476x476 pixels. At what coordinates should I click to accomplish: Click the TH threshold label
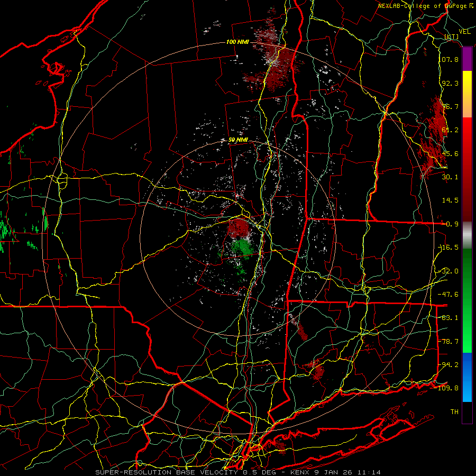coord(454,412)
